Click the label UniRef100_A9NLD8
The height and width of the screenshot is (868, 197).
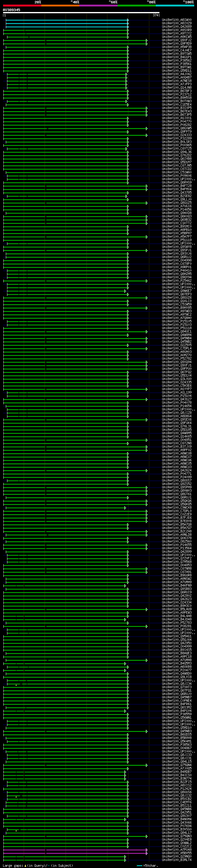pyautogui.click(x=177, y=535)
